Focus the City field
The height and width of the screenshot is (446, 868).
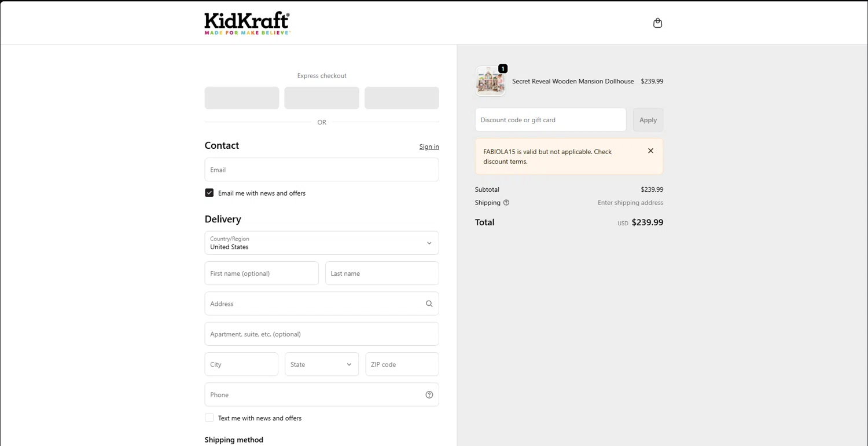click(x=241, y=364)
